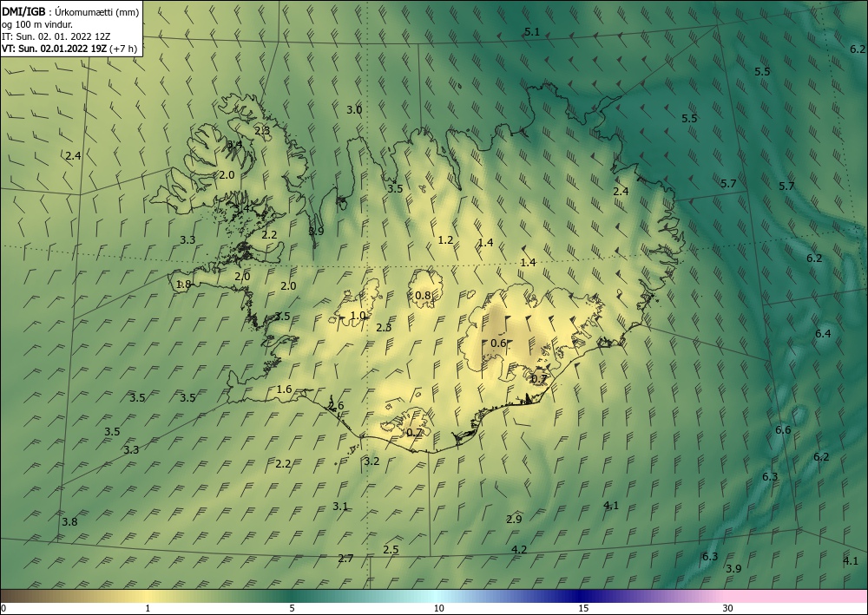Image resolution: width=868 pixels, height=615 pixels.
Task: Click the dark navy segment of the colour scale
Action: click(x=582, y=596)
